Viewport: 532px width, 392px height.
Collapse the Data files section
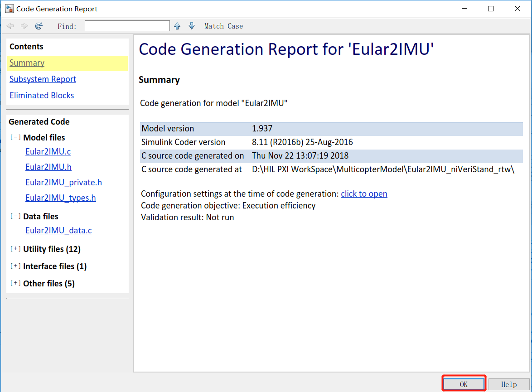[15, 216]
